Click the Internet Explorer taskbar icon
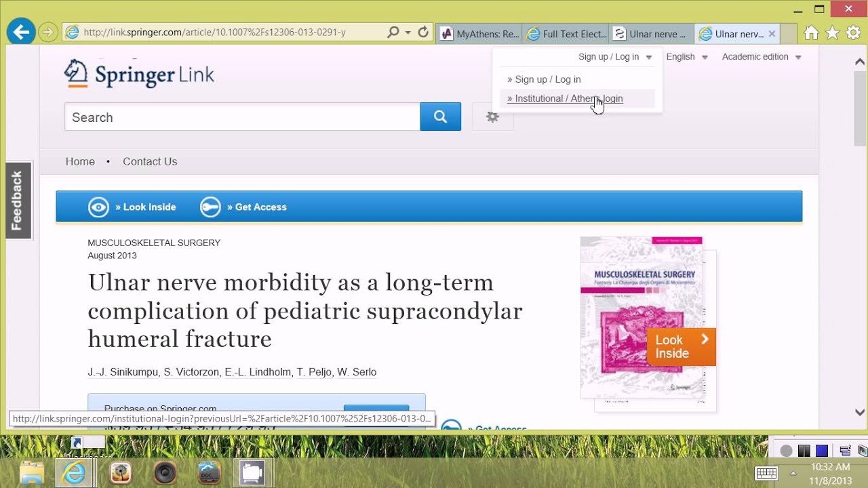 pyautogui.click(x=74, y=472)
